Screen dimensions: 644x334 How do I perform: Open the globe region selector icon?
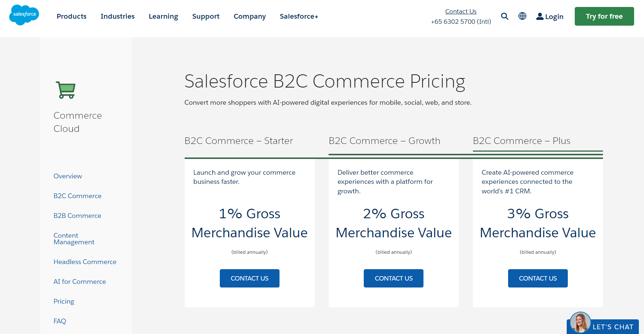tap(522, 16)
